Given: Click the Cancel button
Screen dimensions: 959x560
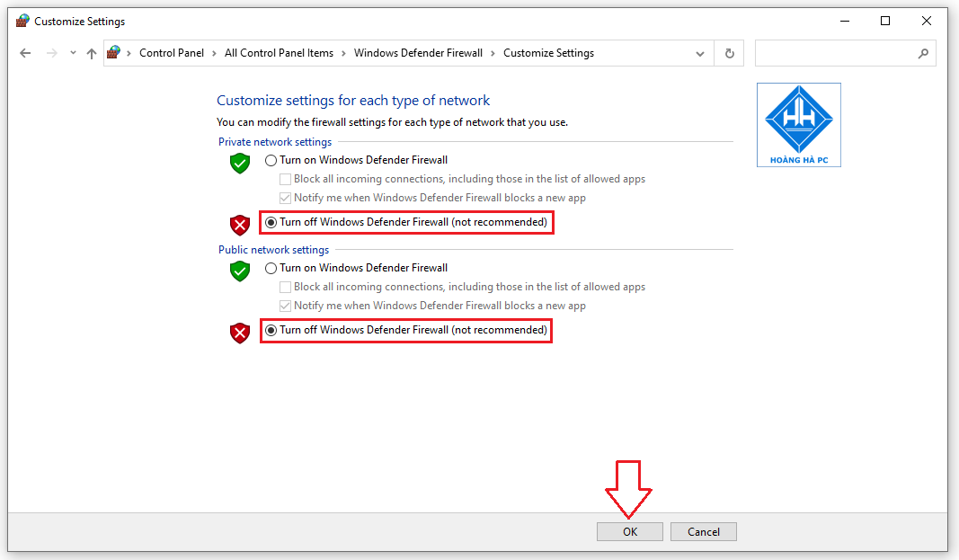Looking at the screenshot, I should coord(703,531).
